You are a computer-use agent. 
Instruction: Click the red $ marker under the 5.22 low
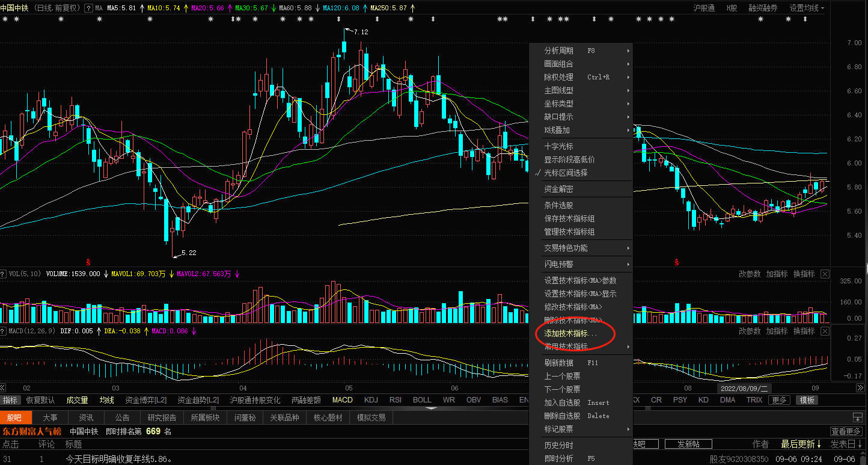pyautogui.click(x=88, y=262)
